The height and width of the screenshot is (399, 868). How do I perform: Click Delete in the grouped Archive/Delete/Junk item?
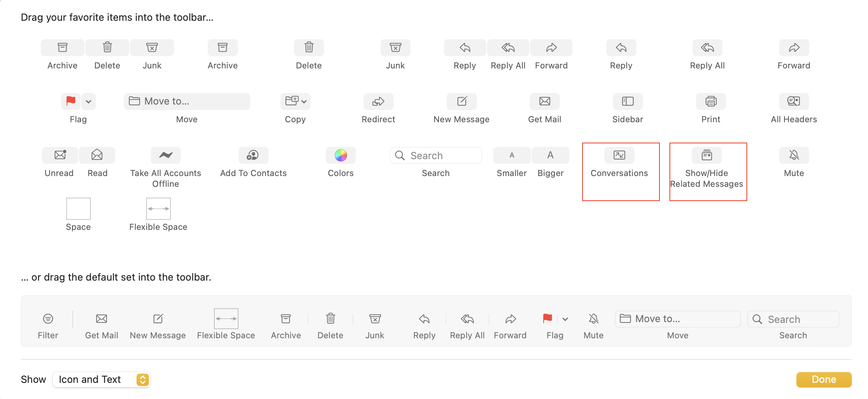107,48
